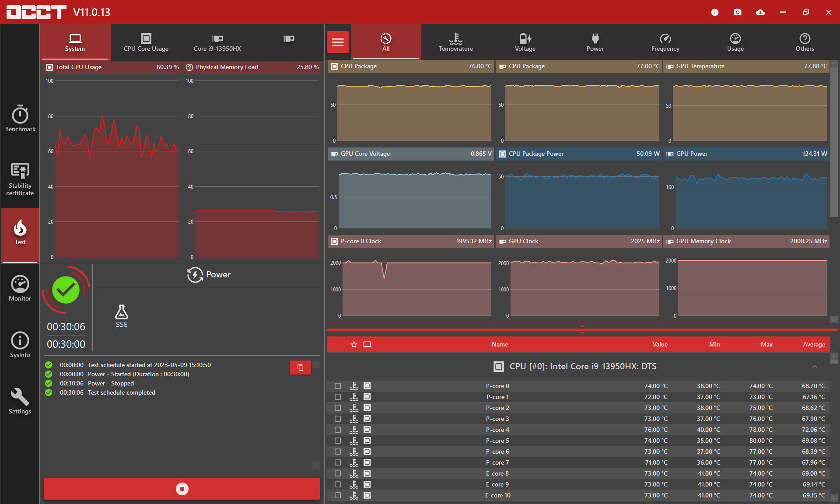
Task: Click the chip icon for P-core 1
Action: [367, 397]
